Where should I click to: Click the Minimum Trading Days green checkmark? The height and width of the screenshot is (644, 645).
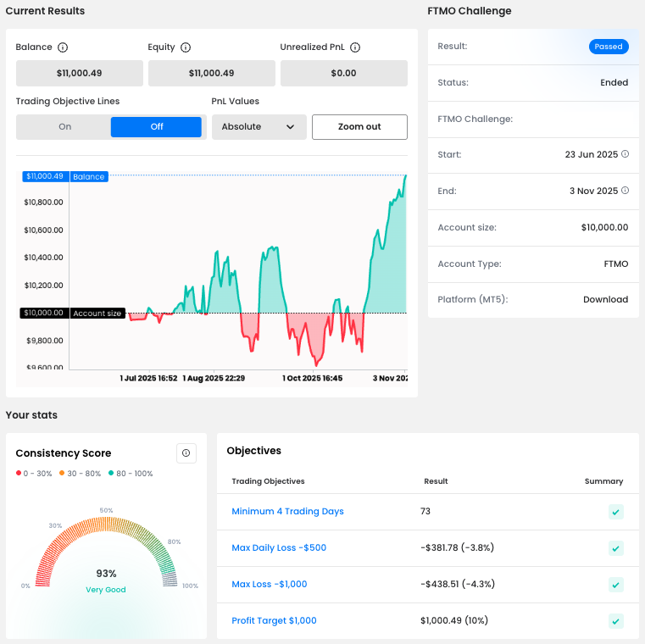[616, 512]
